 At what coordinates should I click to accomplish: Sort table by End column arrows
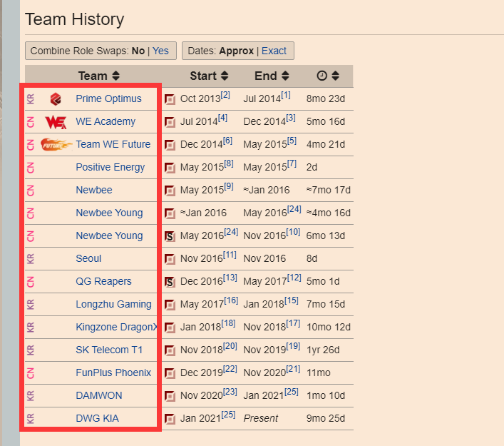click(x=285, y=76)
